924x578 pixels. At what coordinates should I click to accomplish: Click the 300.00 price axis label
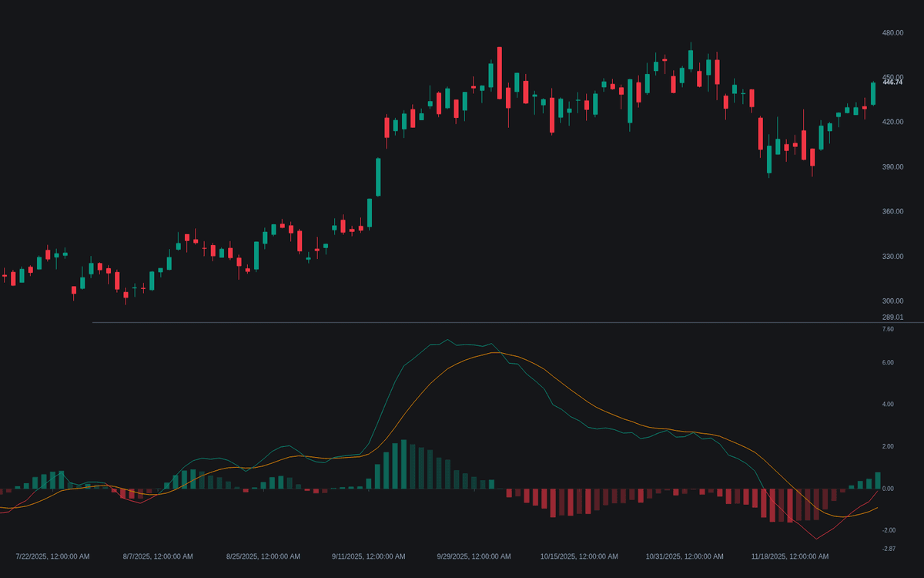tap(892, 301)
